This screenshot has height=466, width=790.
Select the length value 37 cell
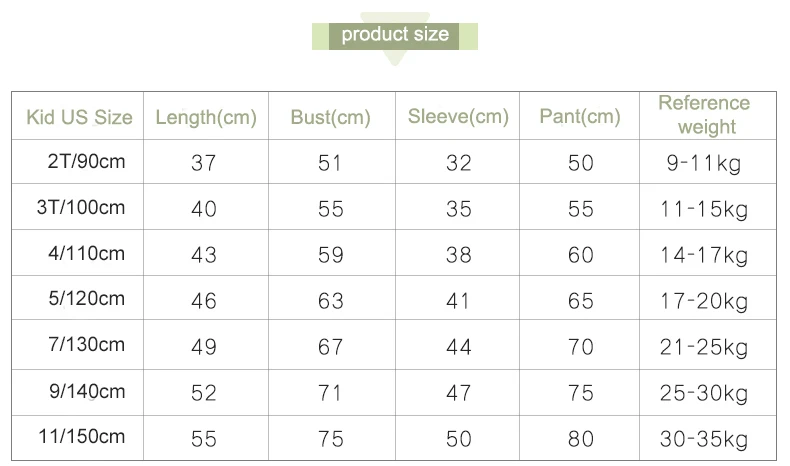203,163
